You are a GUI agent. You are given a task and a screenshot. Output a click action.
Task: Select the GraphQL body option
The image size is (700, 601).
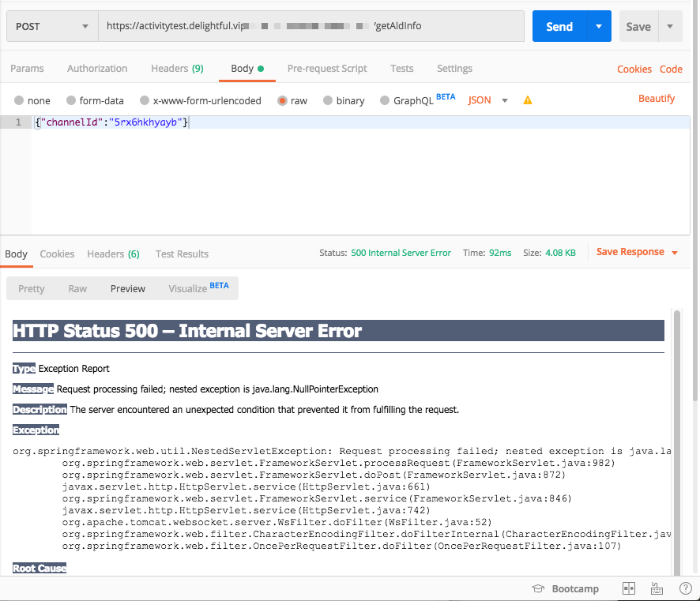click(385, 100)
